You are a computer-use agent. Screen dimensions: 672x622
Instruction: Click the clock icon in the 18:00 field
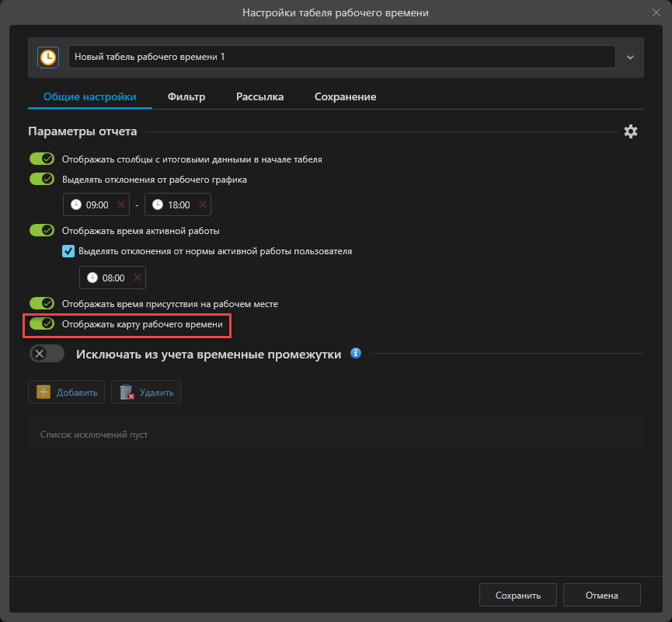pyautogui.click(x=158, y=204)
